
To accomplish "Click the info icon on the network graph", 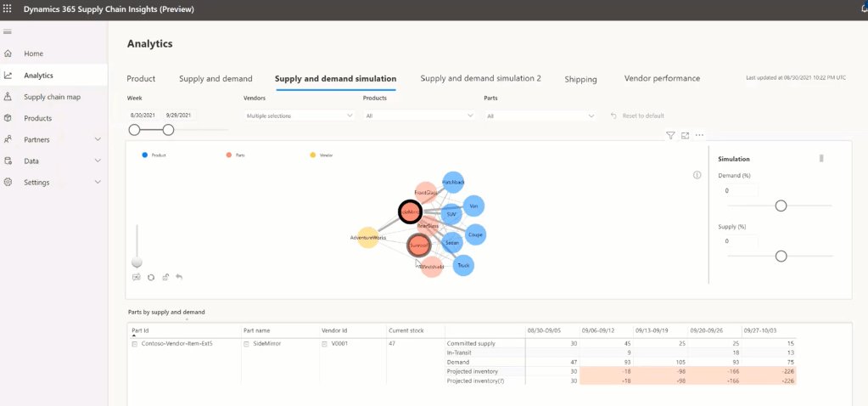I will tap(697, 175).
